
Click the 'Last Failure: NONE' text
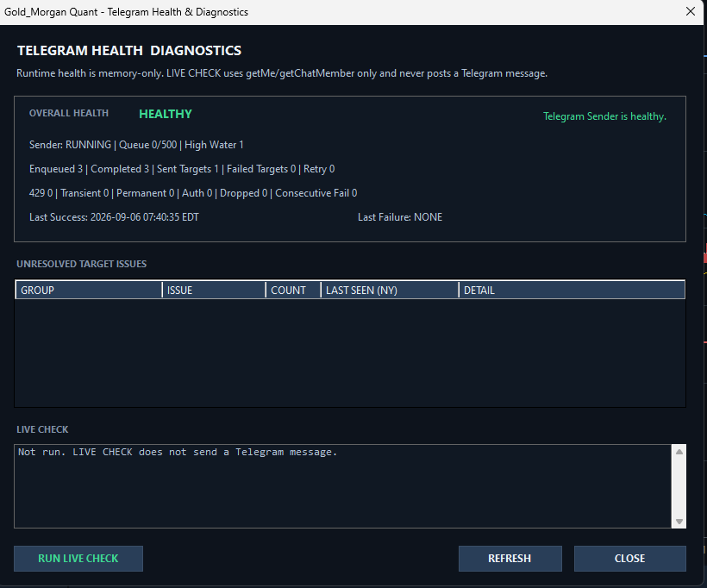click(x=400, y=217)
